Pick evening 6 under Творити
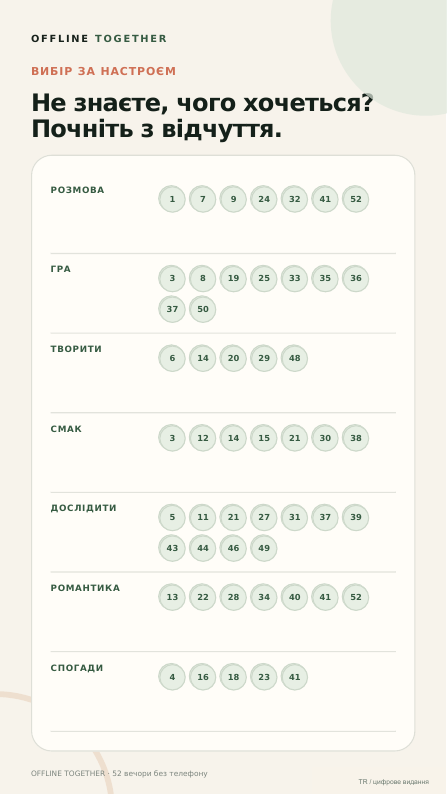Screen dimensions: 447x794 pos(172,358)
